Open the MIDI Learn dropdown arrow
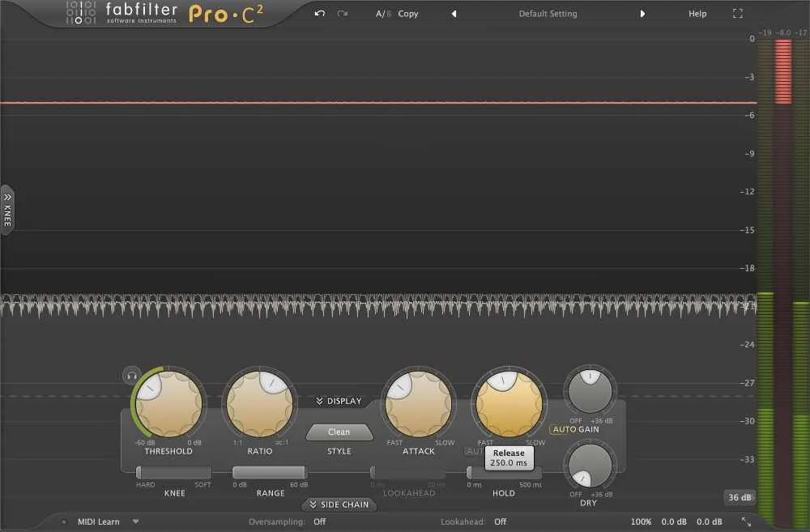 pos(136,521)
